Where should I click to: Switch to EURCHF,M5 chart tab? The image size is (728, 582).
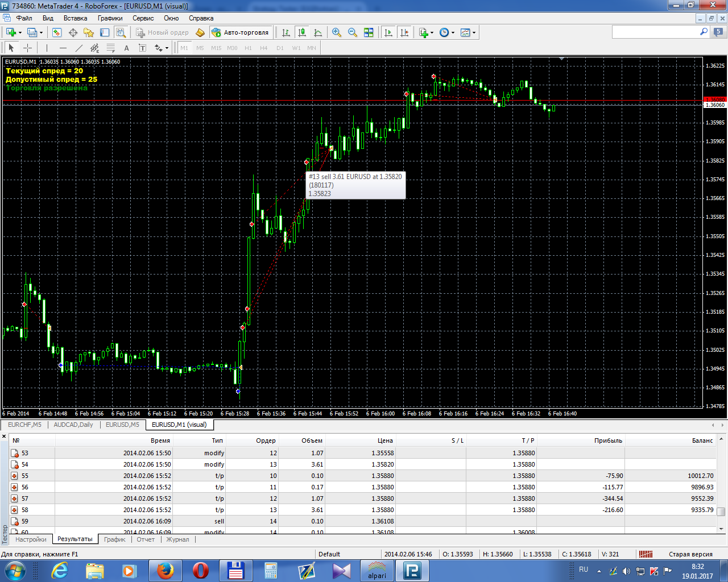pyautogui.click(x=24, y=425)
